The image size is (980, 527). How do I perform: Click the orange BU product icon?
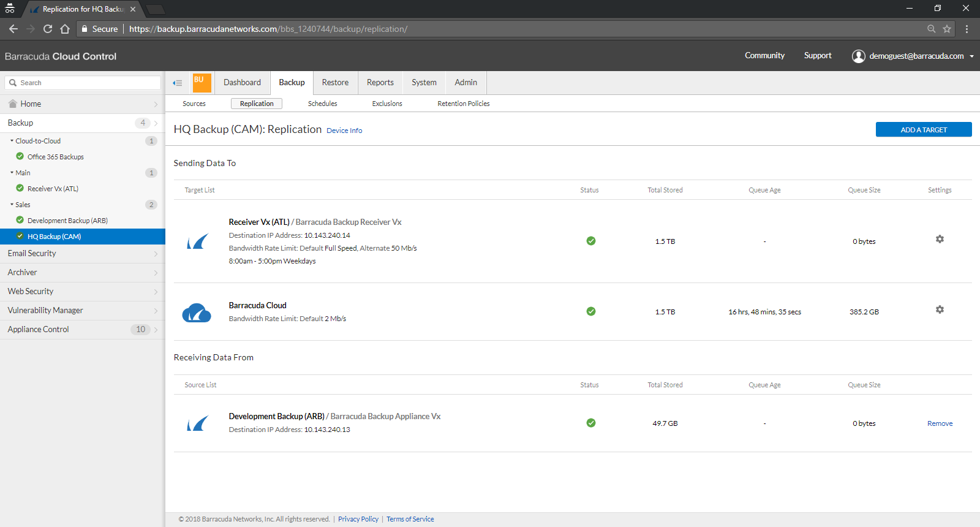(202, 83)
